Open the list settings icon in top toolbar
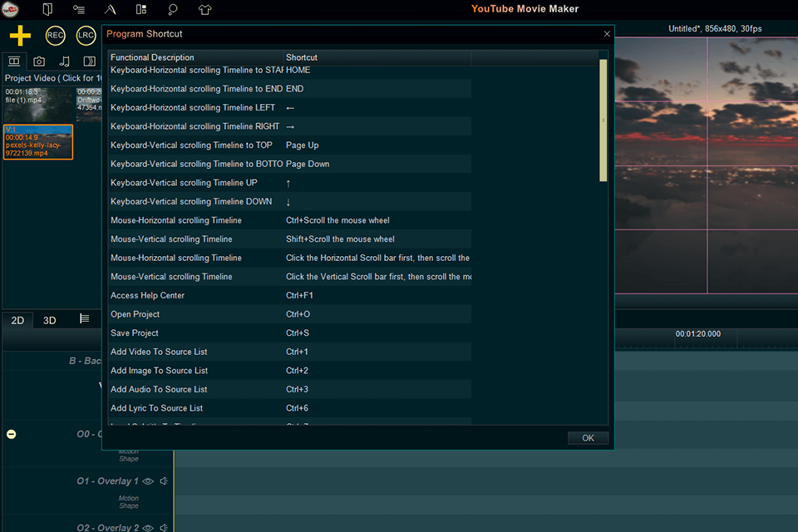798x532 pixels. pos(79,9)
